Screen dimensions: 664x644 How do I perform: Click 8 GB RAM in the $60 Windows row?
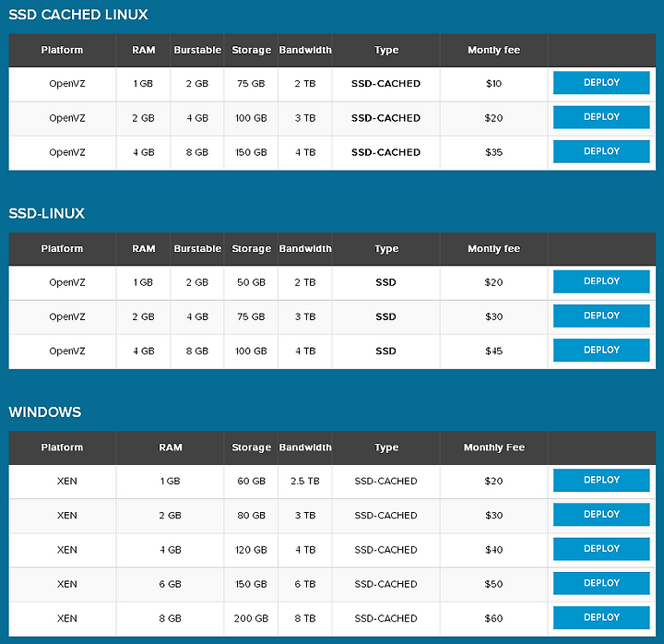[171, 618]
